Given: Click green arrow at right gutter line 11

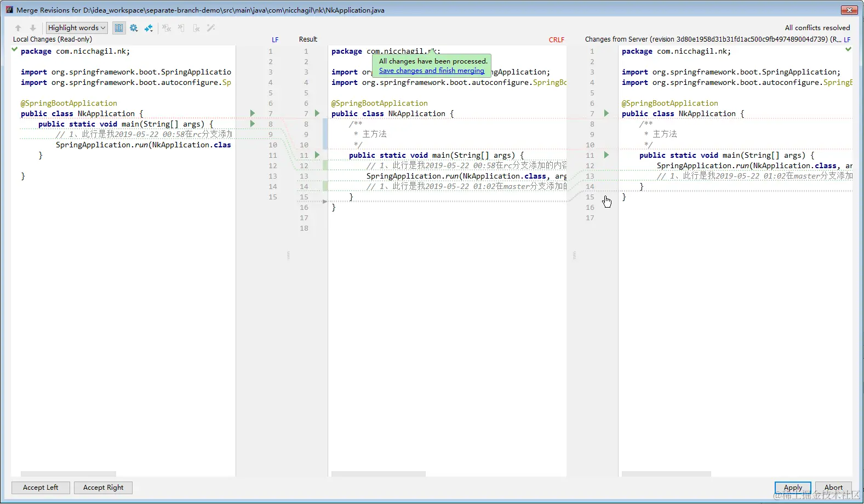Looking at the screenshot, I should (x=606, y=155).
